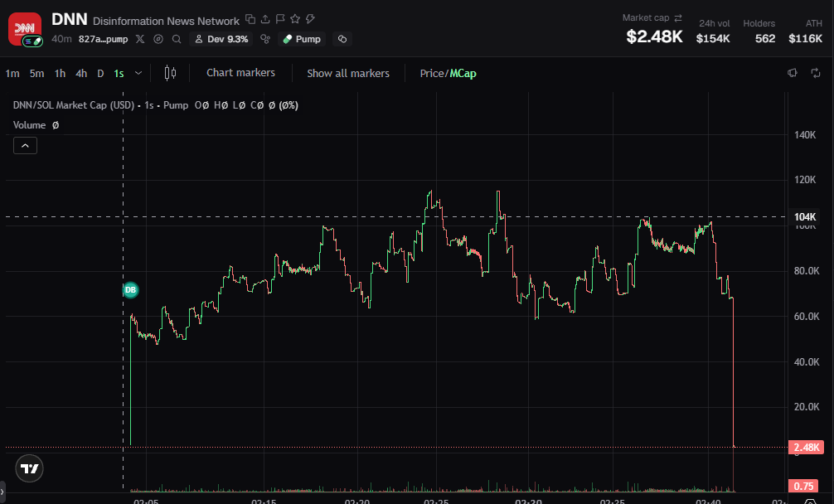Collapse the chart legend with the chevron-up button
This screenshot has height=504, width=834.
click(x=25, y=146)
